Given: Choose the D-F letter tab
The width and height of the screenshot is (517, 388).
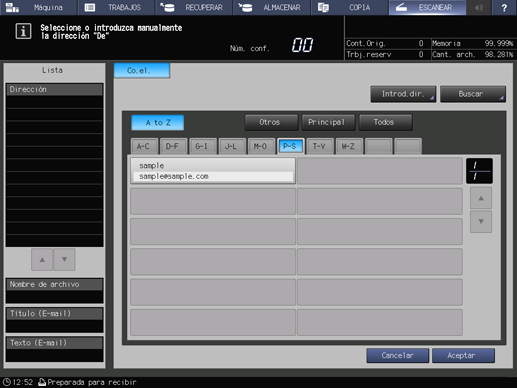Looking at the screenshot, I should point(174,146).
